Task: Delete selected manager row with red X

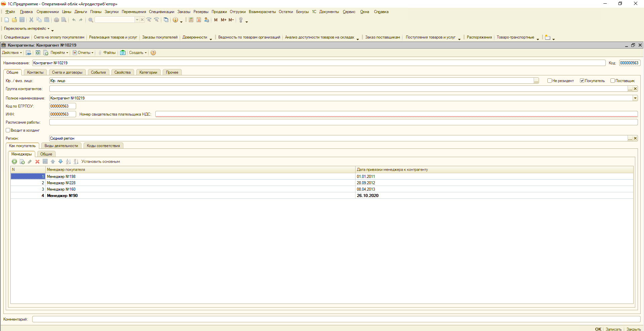Action: point(37,161)
